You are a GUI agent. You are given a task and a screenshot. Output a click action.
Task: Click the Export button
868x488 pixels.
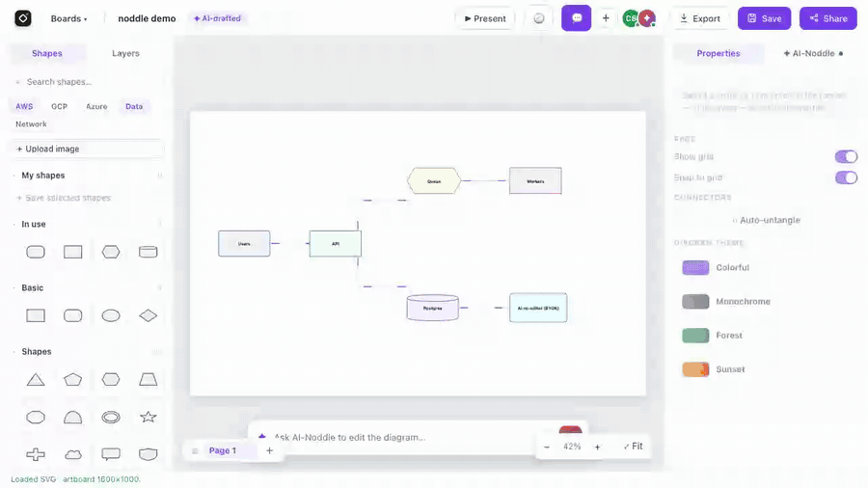(x=700, y=18)
